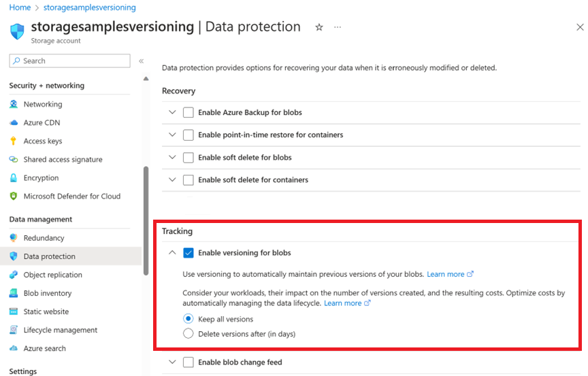Click the Azure CDN cloud icon

point(14,123)
